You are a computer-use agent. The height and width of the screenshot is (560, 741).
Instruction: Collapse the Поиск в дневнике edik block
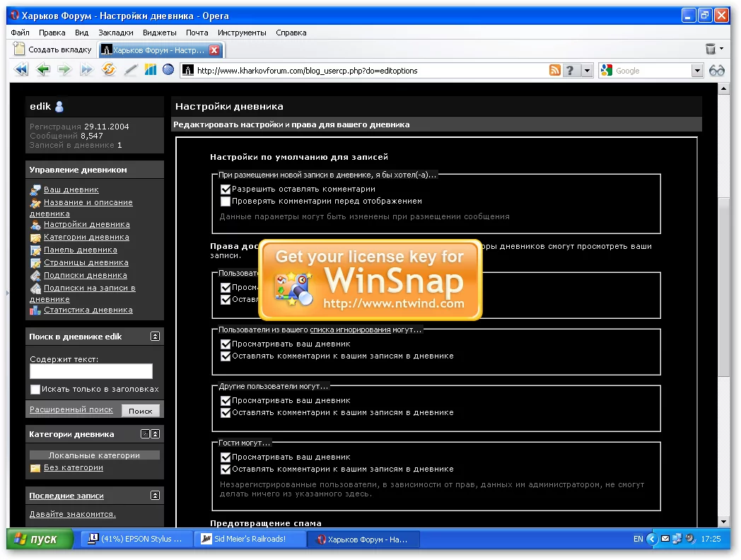click(155, 337)
